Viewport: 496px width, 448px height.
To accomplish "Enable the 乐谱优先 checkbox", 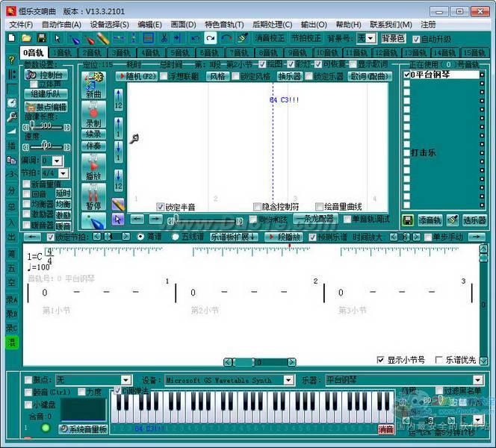I will pyautogui.click(x=438, y=360).
